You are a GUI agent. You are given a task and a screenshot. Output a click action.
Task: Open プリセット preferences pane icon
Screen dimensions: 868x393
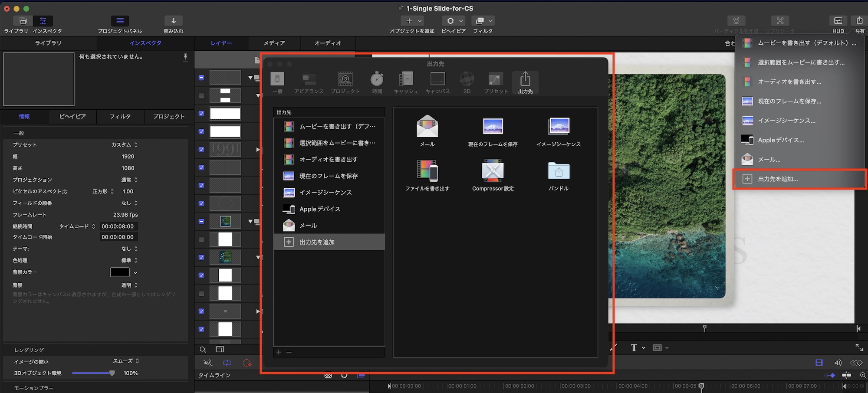coord(496,82)
